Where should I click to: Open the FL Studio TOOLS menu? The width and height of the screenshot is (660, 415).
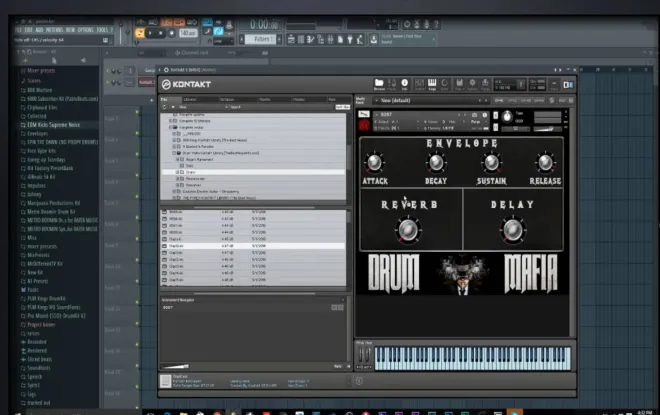pyautogui.click(x=102, y=30)
